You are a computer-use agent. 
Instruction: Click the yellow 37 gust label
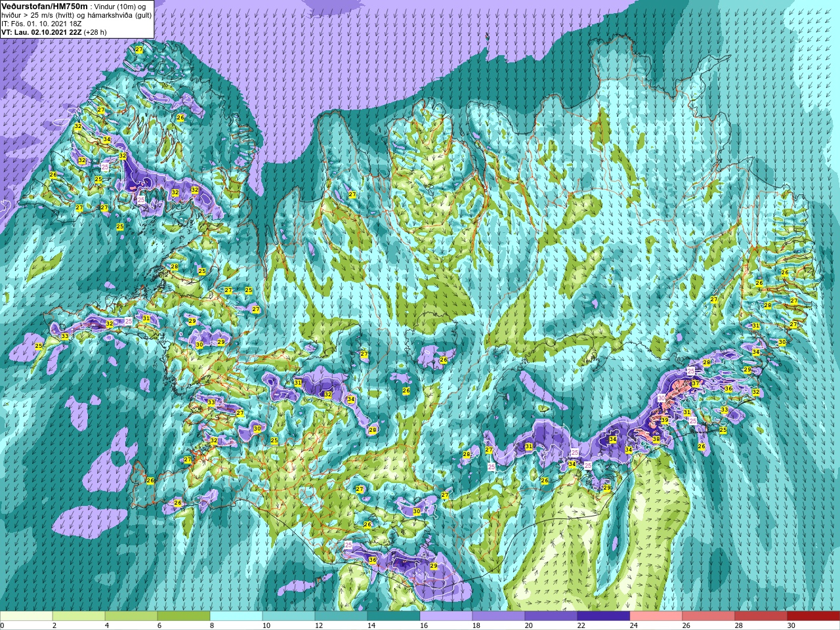click(695, 383)
